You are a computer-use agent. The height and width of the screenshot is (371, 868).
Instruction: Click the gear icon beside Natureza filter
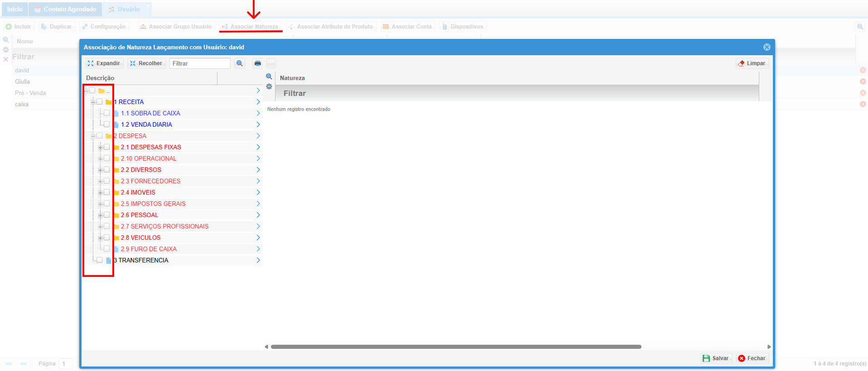269,86
